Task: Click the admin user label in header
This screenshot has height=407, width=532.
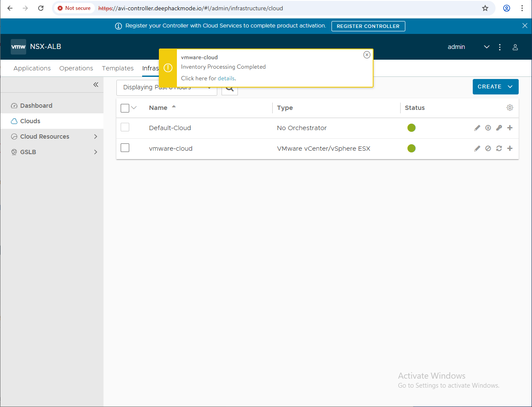Action: tap(456, 47)
